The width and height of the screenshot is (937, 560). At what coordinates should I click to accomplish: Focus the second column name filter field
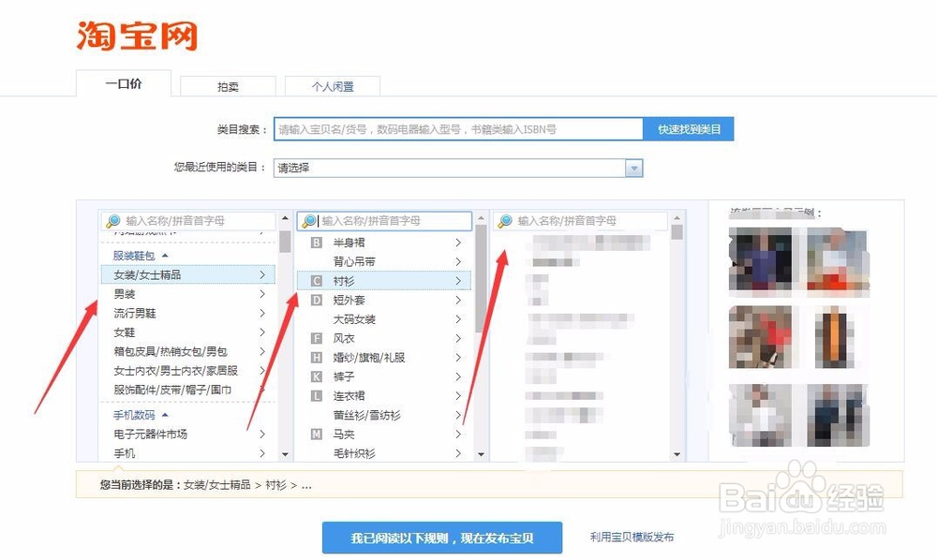click(x=384, y=221)
